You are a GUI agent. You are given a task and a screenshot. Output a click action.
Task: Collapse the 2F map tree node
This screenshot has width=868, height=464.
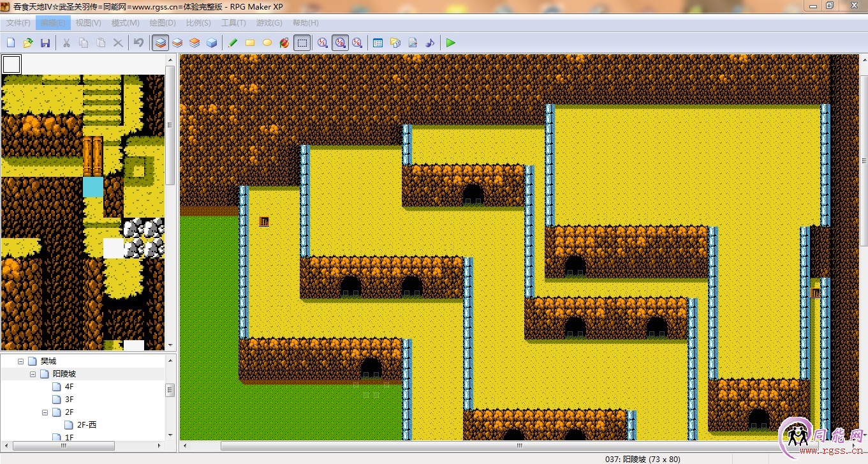pyautogui.click(x=45, y=412)
